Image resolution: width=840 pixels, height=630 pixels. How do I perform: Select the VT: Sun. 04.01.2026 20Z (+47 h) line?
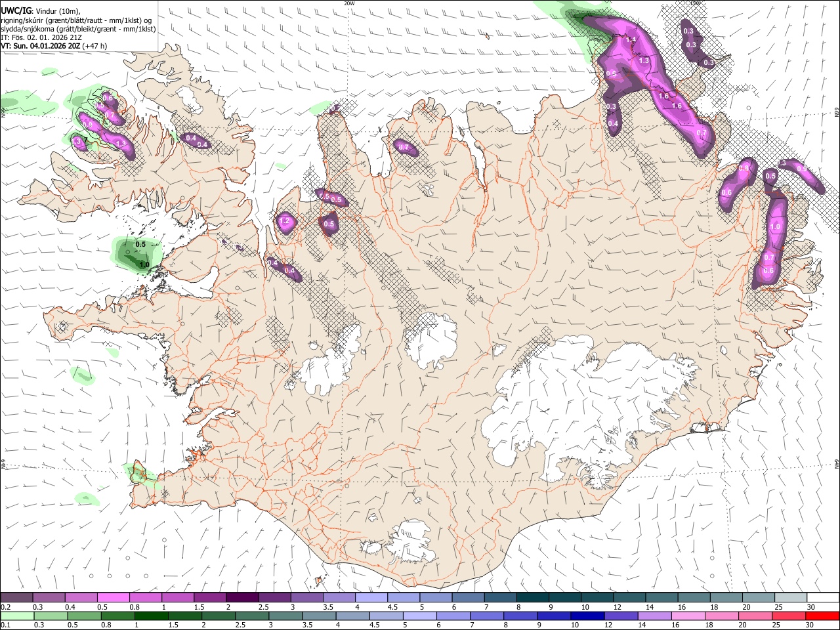tap(54, 46)
